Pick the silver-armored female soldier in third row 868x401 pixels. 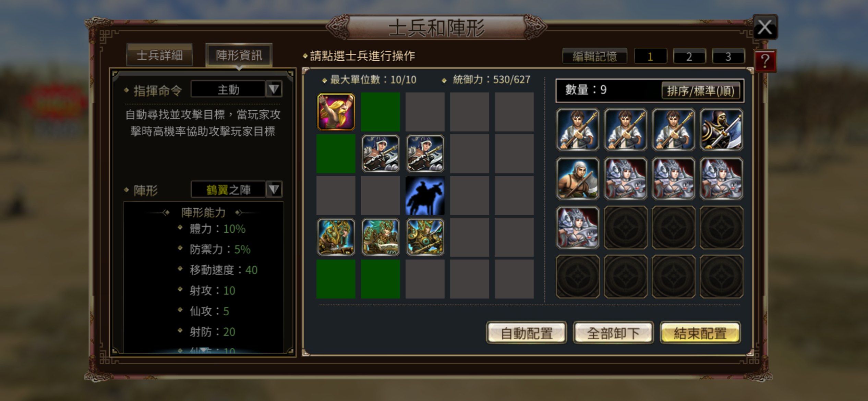point(578,227)
